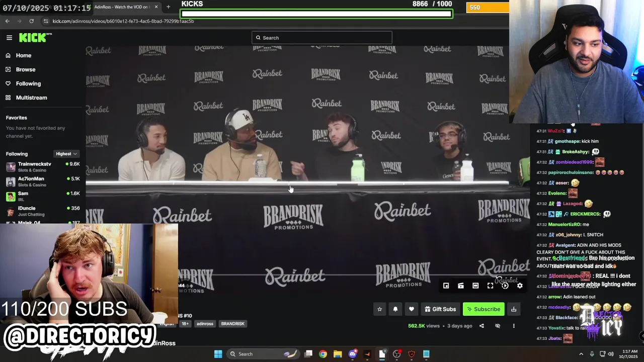Open the red shield app on taskbar
This screenshot has height=362, width=644.
(412, 354)
